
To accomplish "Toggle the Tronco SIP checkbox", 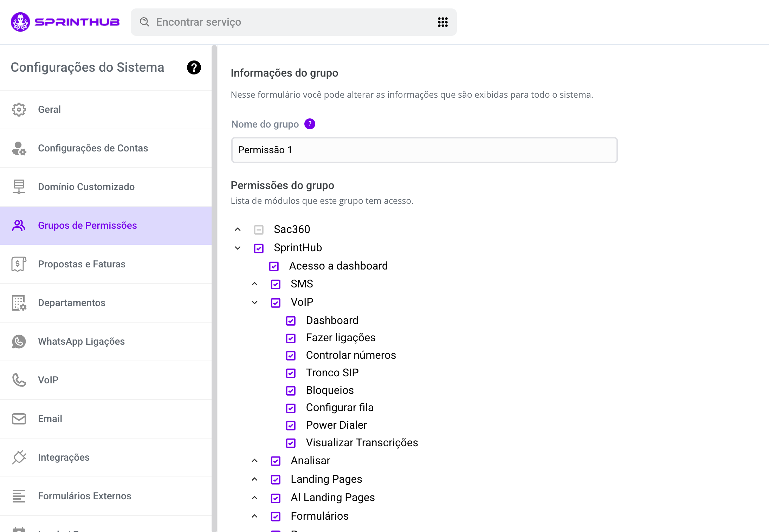I will click(291, 373).
